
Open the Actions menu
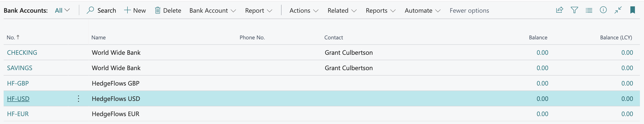[304, 10]
